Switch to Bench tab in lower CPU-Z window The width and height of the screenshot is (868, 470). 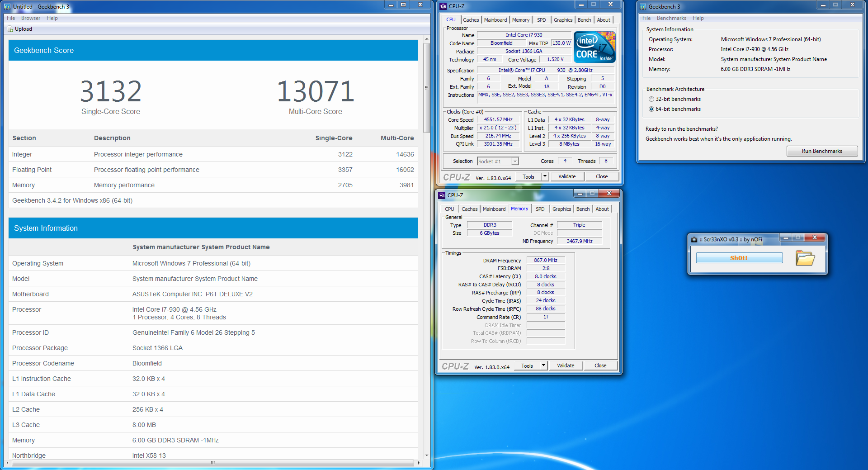(x=583, y=209)
